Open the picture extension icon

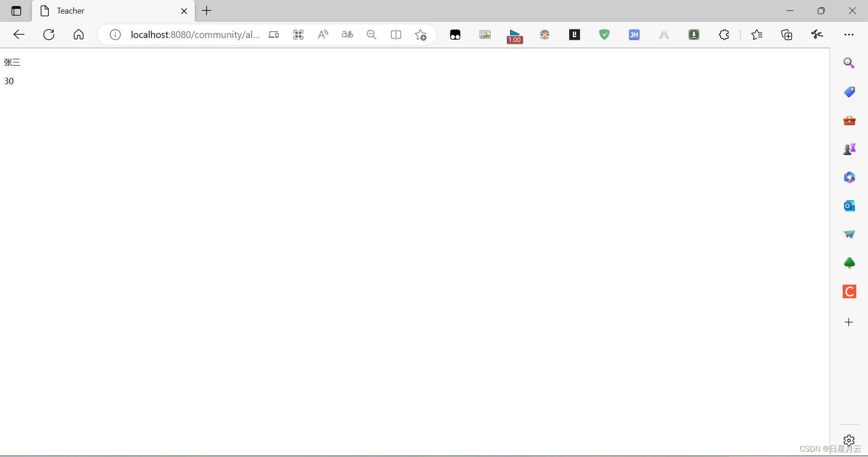click(485, 35)
